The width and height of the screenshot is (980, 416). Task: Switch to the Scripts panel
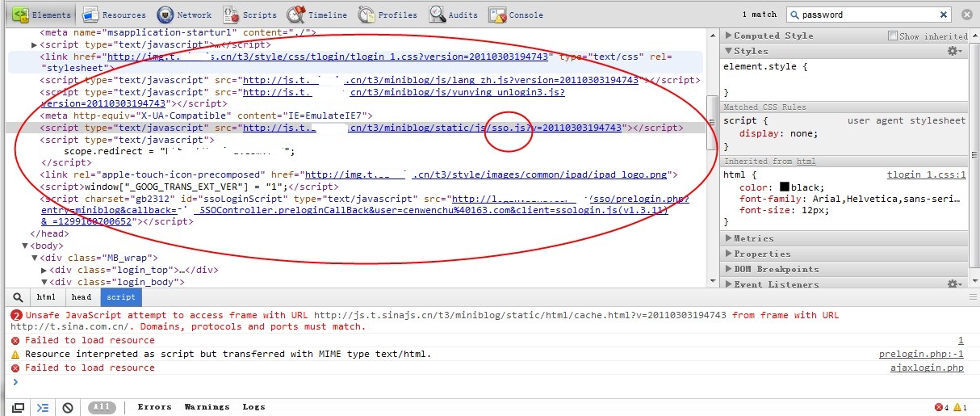click(x=249, y=15)
